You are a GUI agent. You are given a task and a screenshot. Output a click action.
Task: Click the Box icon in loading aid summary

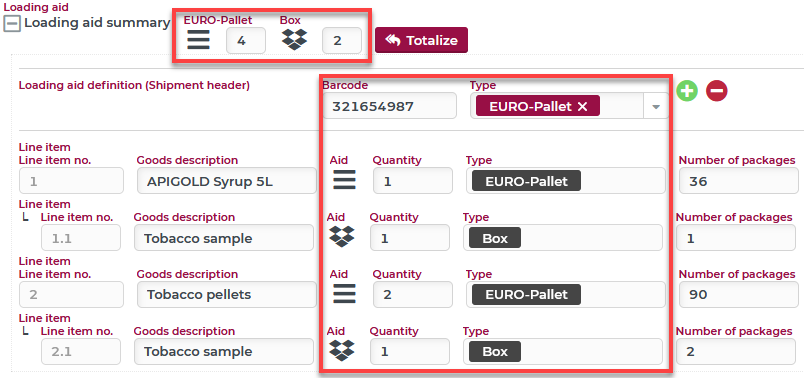294,39
